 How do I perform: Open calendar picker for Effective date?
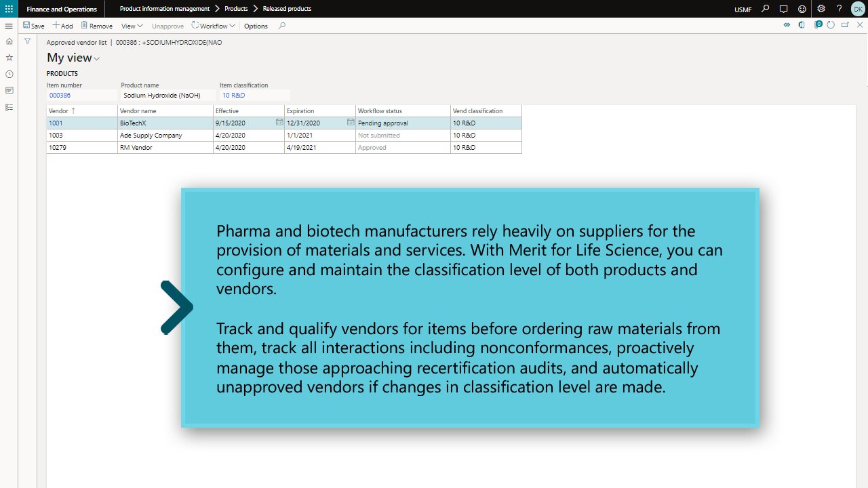279,123
